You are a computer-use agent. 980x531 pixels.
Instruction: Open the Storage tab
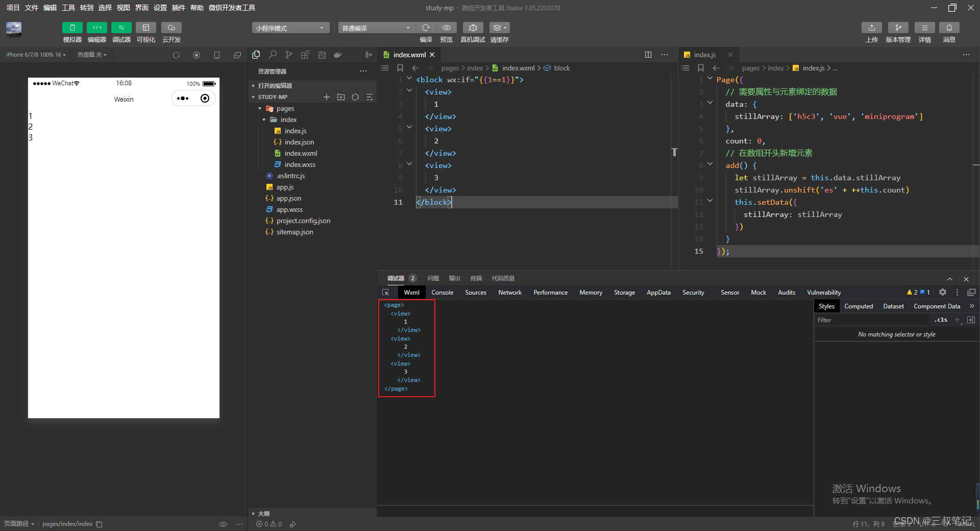point(624,293)
